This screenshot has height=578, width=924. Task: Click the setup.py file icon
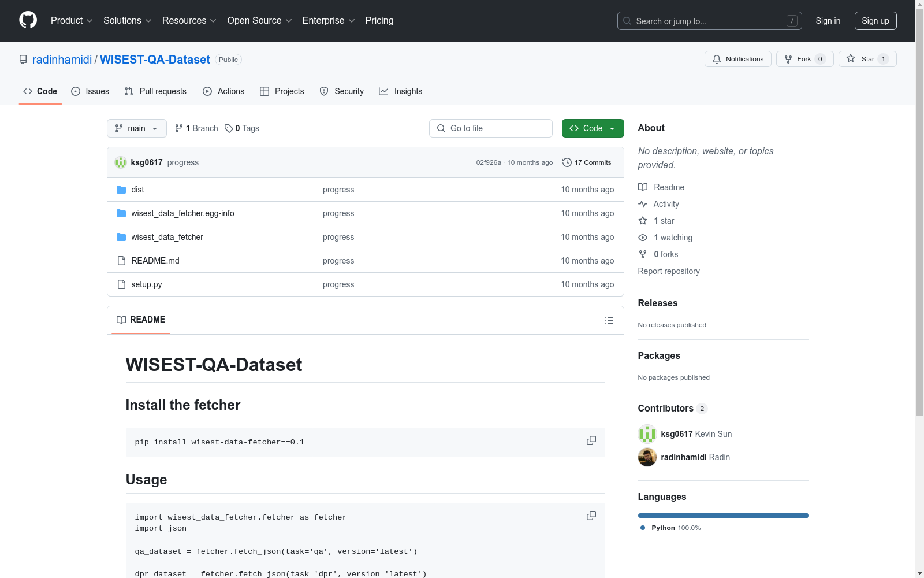point(121,284)
